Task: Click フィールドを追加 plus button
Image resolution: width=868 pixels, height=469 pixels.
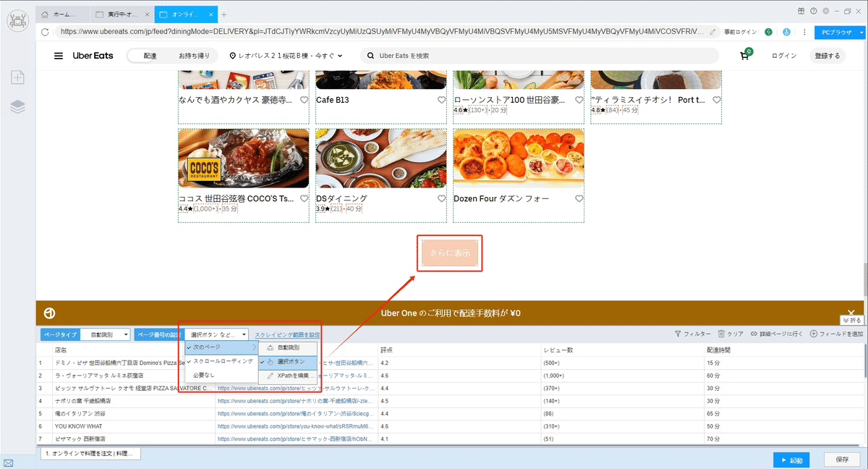Action: pos(836,334)
